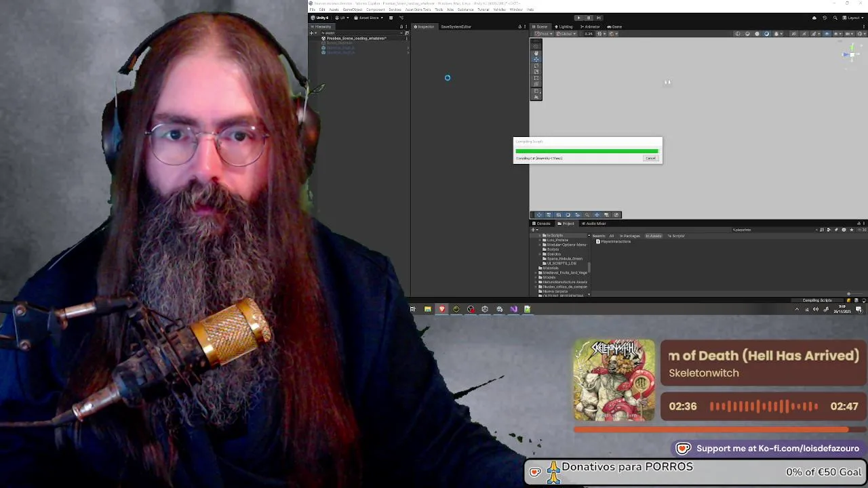Open File Explorer from Windows taskbar

(427, 309)
